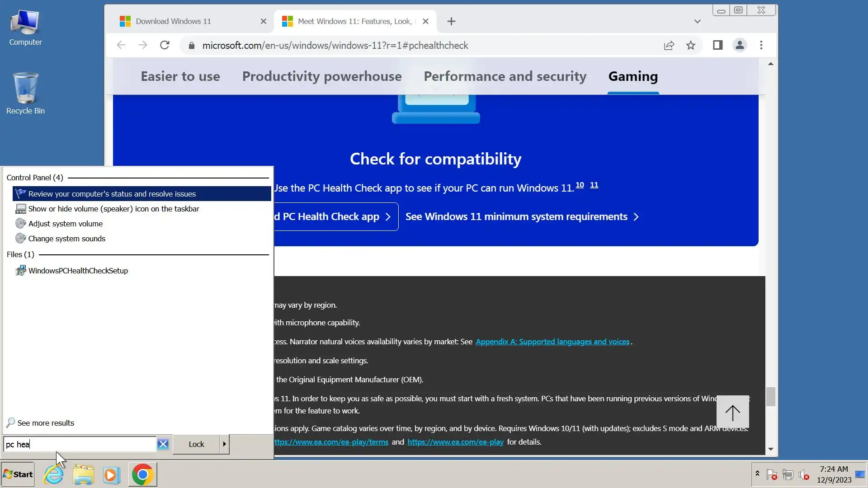868x488 pixels.
Task: Clear the Start menu search box
Action: click(163, 444)
